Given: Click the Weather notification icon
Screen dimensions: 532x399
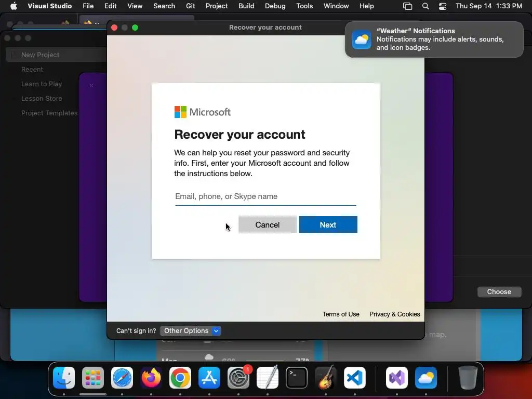Looking at the screenshot, I should pyautogui.click(x=362, y=39).
